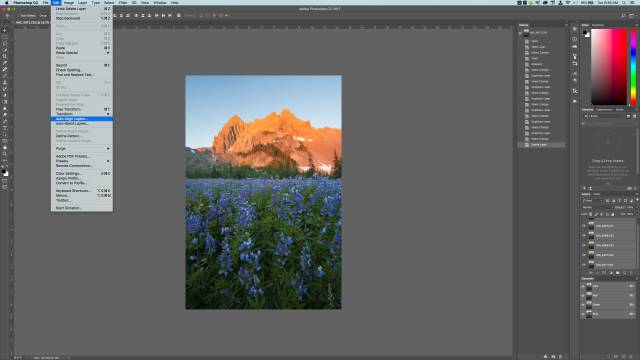
Task: Choose Auto-Align Layers in Edit menu
Action: coord(82,119)
